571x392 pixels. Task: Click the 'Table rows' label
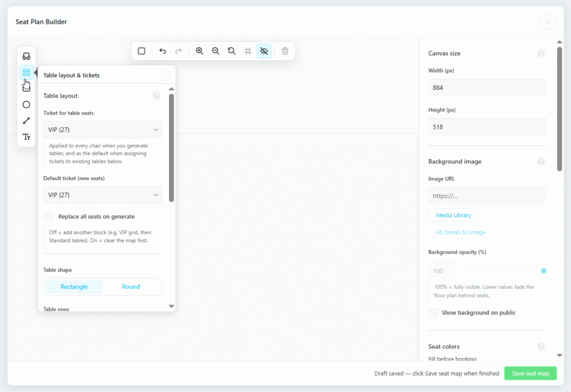pos(56,309)
